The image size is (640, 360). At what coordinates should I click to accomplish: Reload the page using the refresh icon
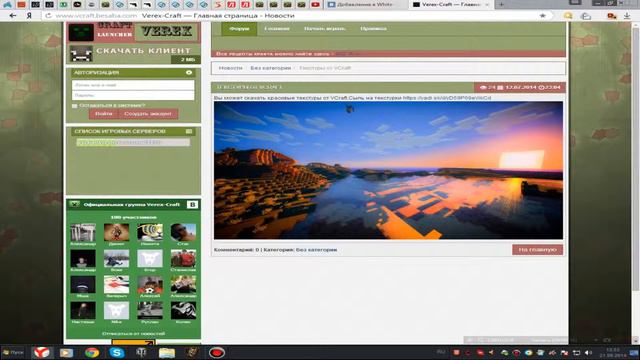coord(48,16)
